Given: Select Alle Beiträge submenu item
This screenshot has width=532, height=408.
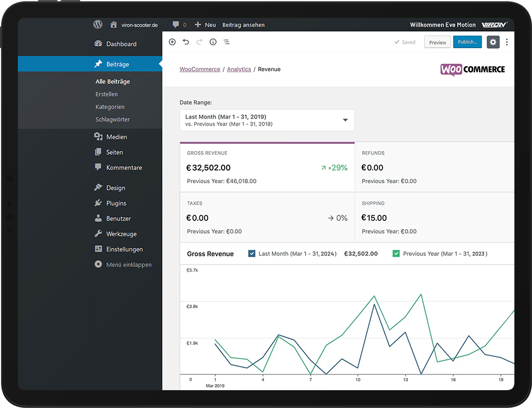Looking at the screenshot, I should (x=112, y=81).
